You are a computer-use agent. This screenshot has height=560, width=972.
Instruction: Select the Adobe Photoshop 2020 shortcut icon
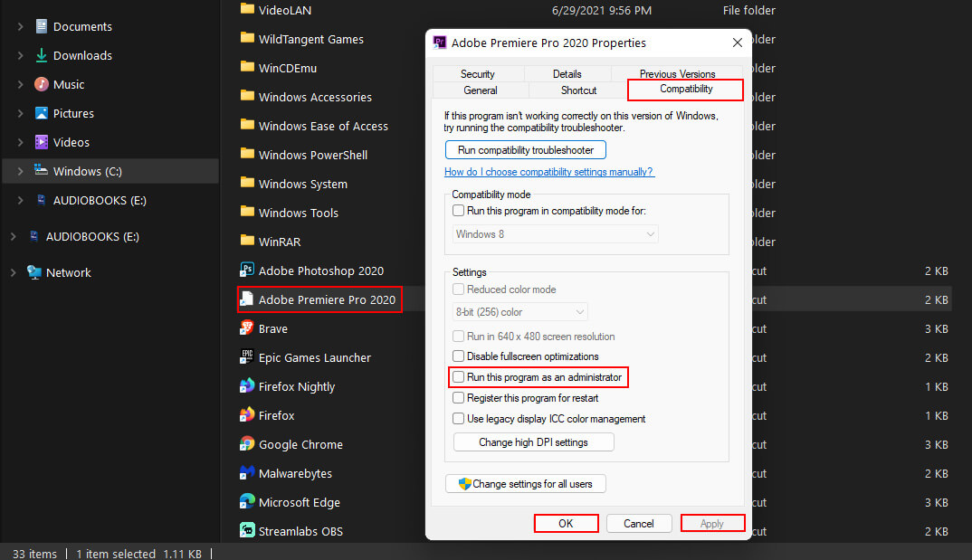coord(247,270)
